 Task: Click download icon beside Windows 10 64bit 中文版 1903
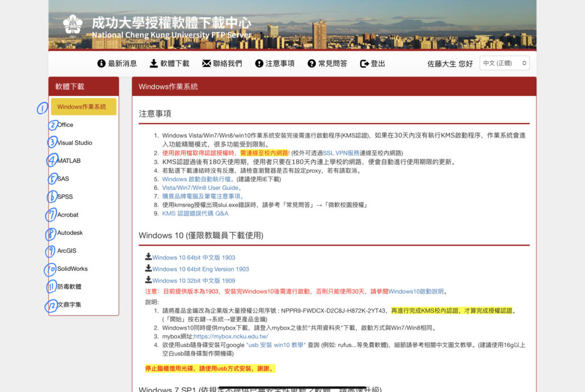point(148,257)
